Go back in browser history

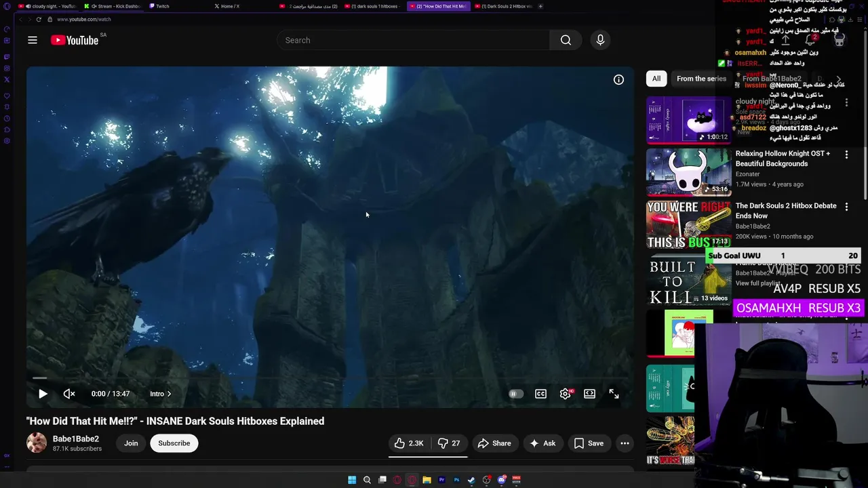pos(20,19)
